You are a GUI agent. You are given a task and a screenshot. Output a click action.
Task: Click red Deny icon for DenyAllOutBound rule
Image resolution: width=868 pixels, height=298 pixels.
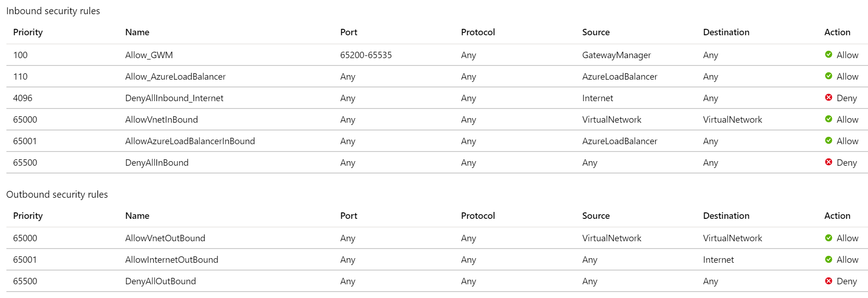pyautogui.click(x=828, y=281)
